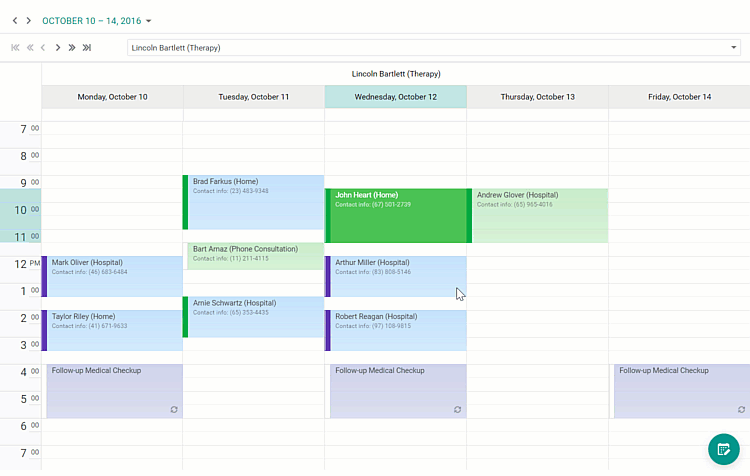
Task: Open the Brad Farkus (Home) appointment
Action: [x=255, y=202]
